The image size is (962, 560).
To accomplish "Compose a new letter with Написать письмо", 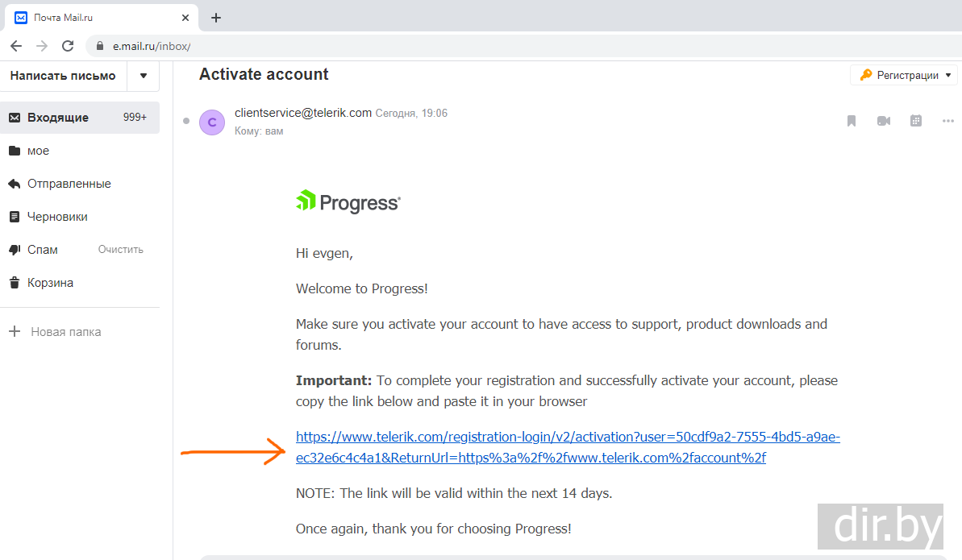I will (63, 76).
